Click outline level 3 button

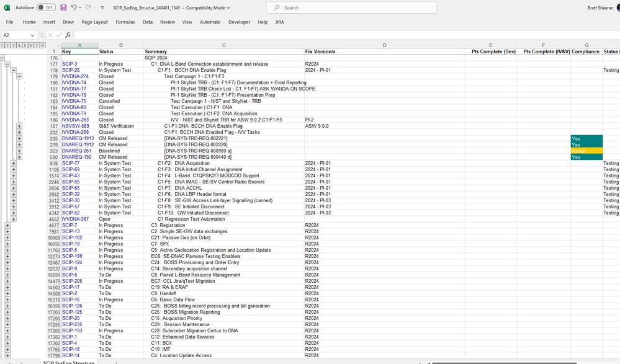pos(14,45)
